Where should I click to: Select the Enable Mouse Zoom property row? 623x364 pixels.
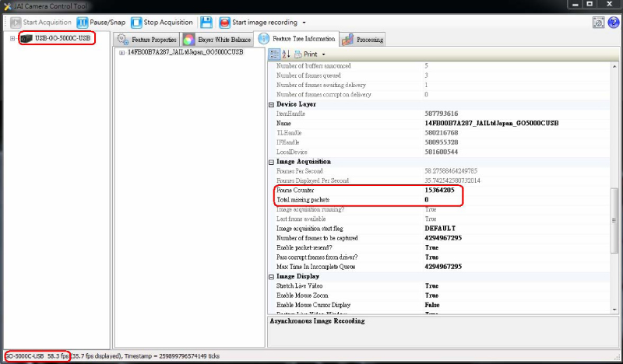coord(350,295)
